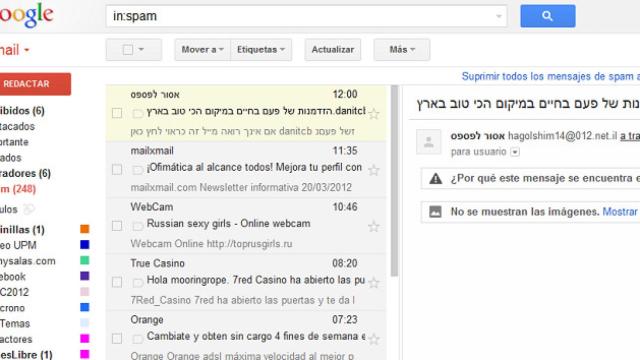Open the 'Mover a' dropdown

(x=202, y=50)
